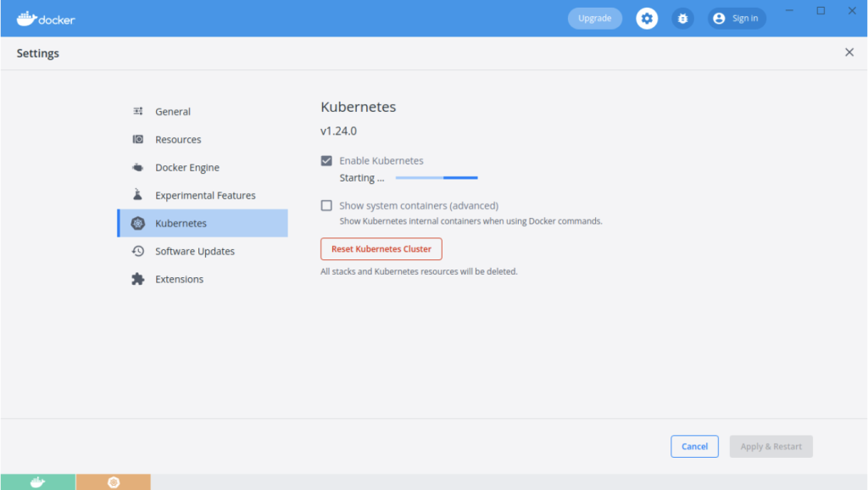Click the Experimental Features flask icon
Image resolution: width=868 pixels, height=490 pixels.
click(x=138, y=196)
